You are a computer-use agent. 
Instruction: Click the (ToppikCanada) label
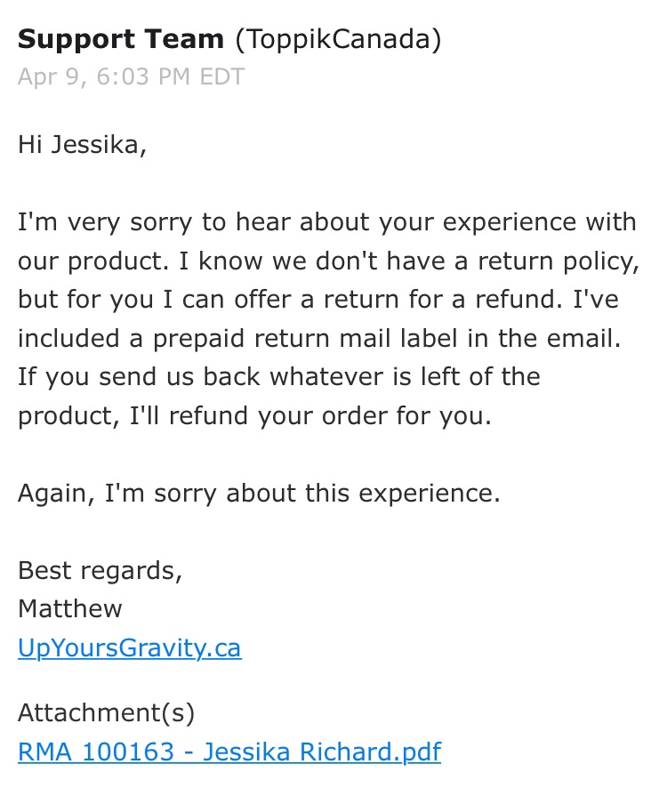click(337, 39)
